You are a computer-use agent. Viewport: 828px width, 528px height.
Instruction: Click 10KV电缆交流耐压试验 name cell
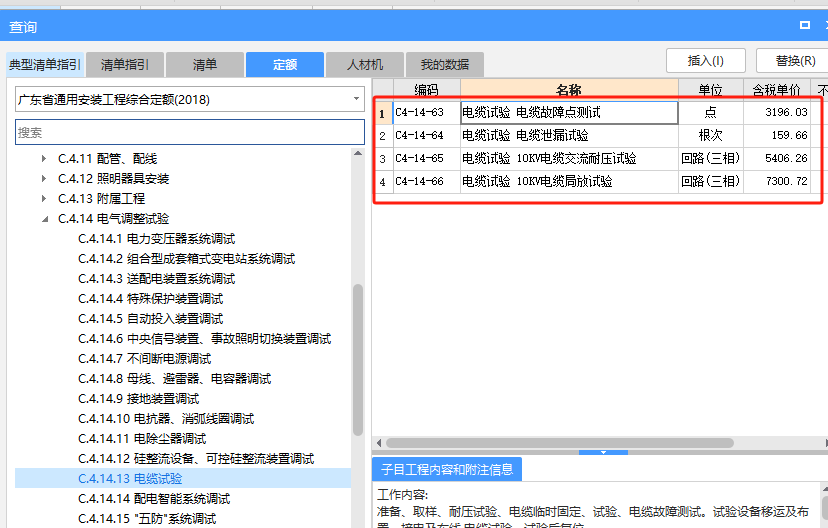569,158
